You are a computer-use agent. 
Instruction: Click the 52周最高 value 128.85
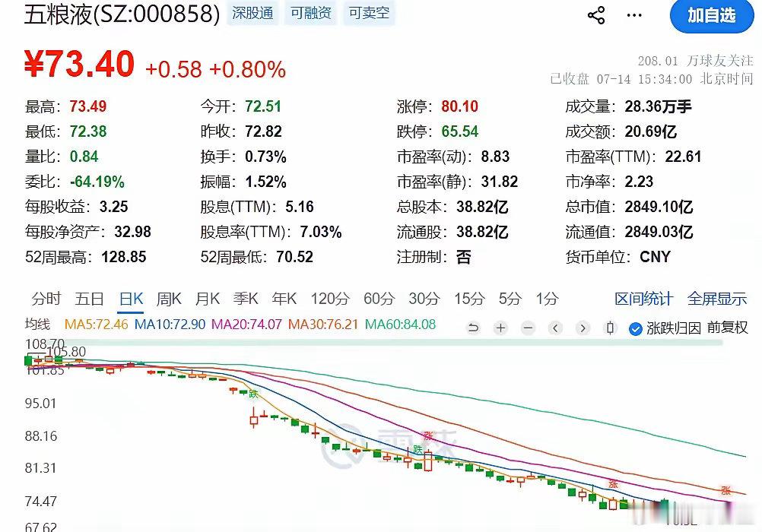[124, 257]
